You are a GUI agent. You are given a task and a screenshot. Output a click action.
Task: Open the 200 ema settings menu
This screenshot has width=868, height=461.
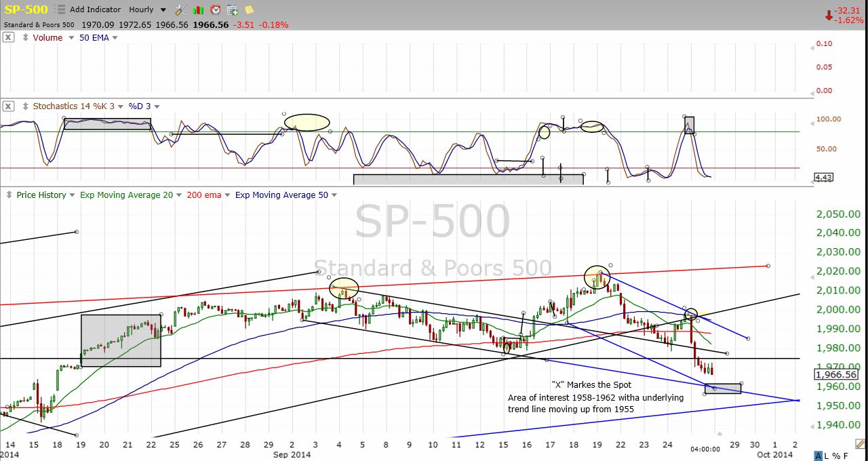click(x=226, y=195)
